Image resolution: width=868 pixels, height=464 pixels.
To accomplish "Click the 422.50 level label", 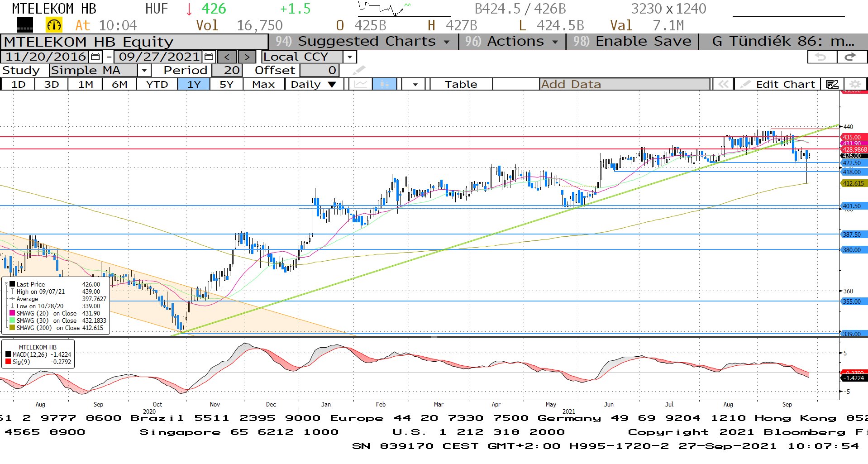I will pyautogui.click(x=854, y=163).
